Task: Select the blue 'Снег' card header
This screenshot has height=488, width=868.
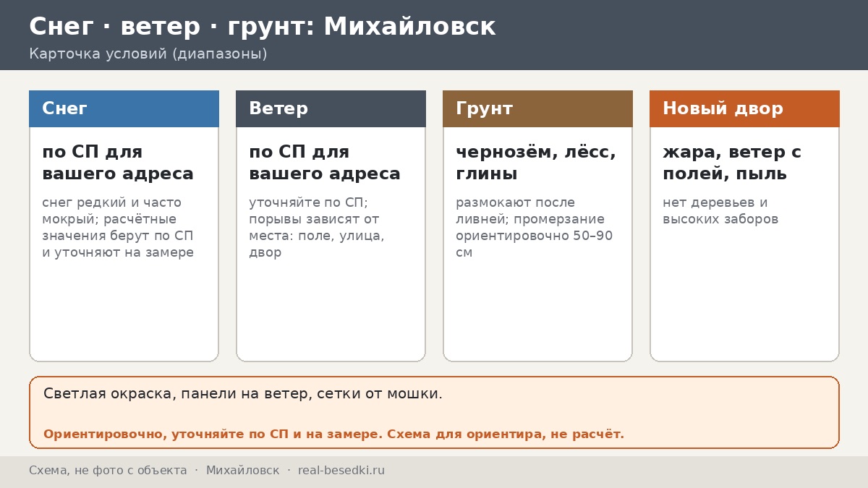Action: 124,108
